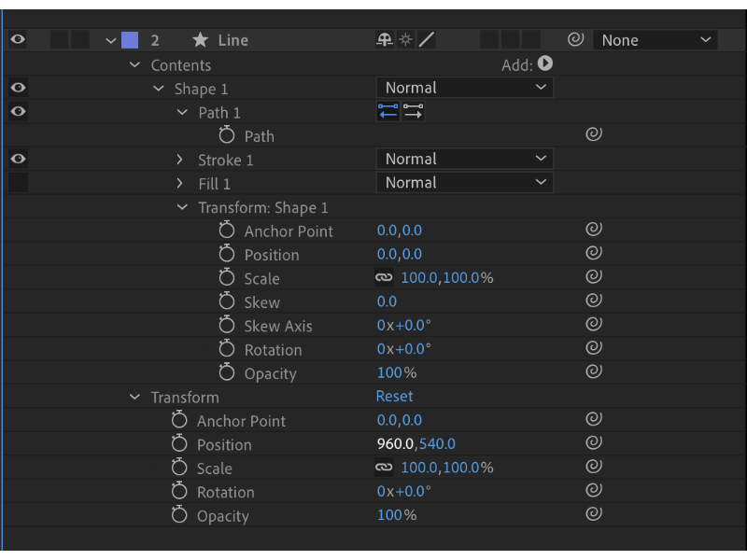Image resolution: width=747 pixels, height=560 pixels.
Task: Select the Line layer name
Action: (233, 40)
